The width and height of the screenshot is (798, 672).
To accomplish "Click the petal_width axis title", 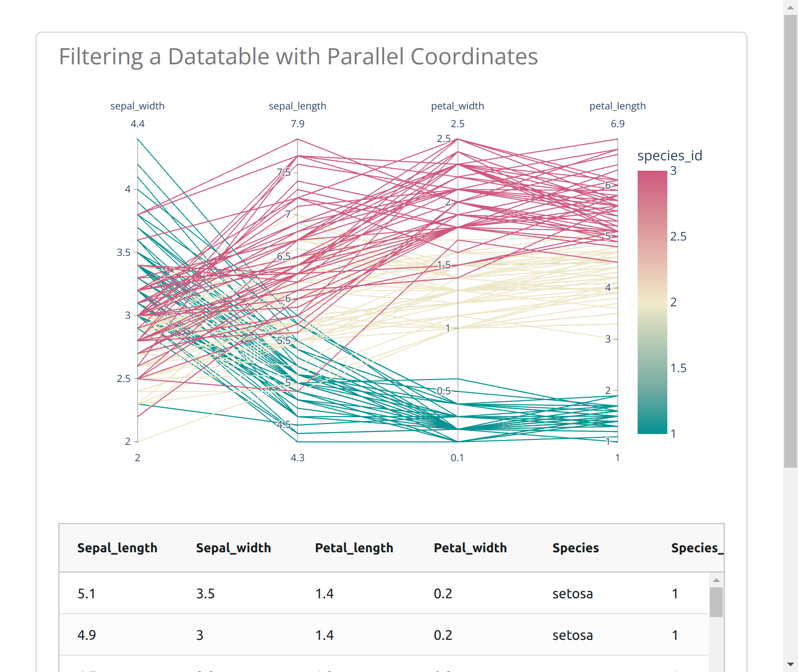I will (457, 106).
